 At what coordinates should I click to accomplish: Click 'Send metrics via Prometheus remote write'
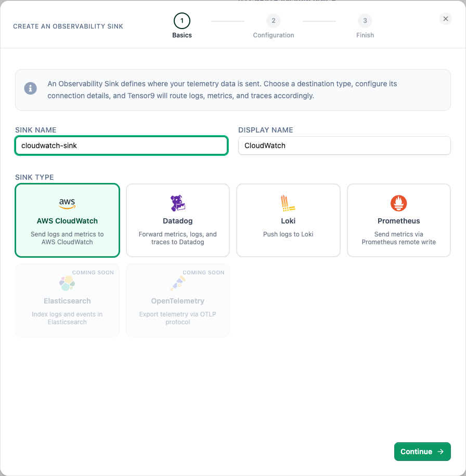tap(398, 238)
